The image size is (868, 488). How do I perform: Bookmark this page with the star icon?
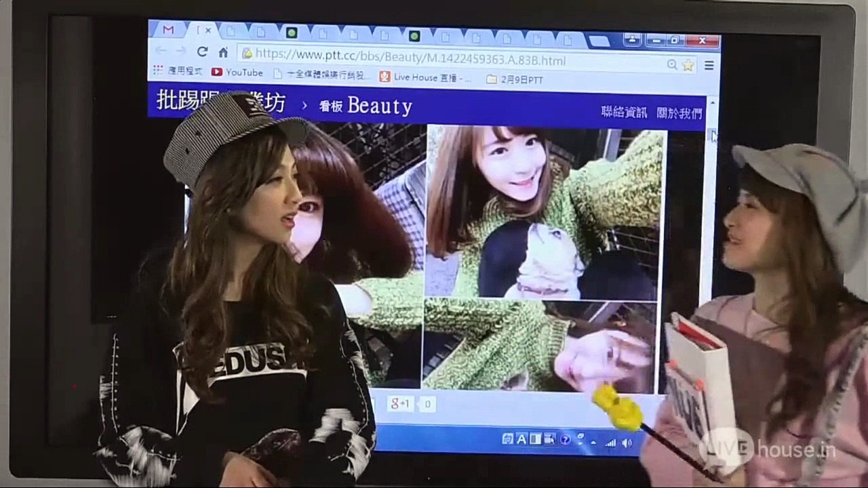(688, 65)
